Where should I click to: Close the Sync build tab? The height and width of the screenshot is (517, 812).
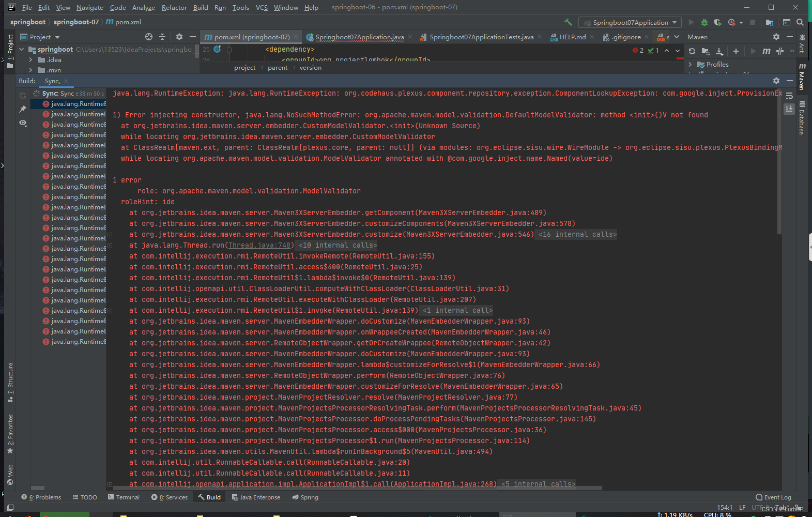pos(66,81)
